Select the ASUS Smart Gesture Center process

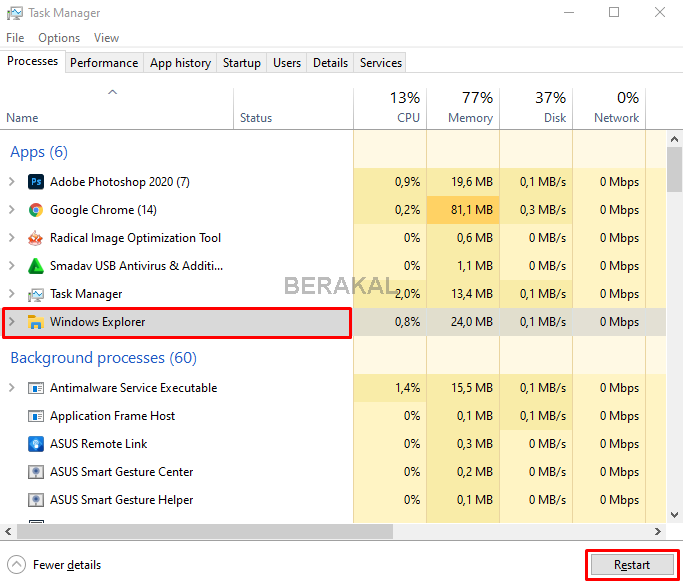[x=333, y=472]
